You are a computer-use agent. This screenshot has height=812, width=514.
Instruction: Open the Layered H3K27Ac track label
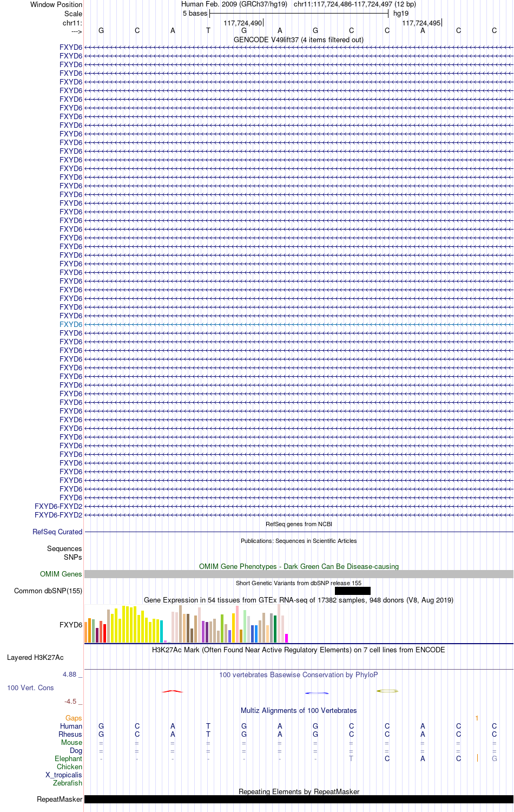(x=35, y=657)
